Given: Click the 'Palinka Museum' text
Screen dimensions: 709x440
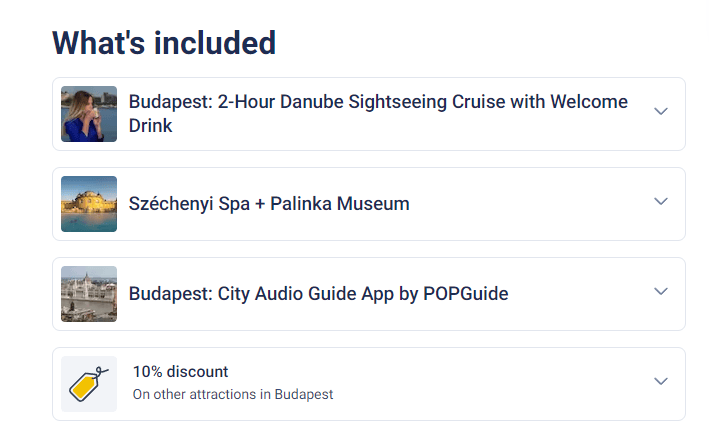Looking at the screenshot, I should (340, 203).
